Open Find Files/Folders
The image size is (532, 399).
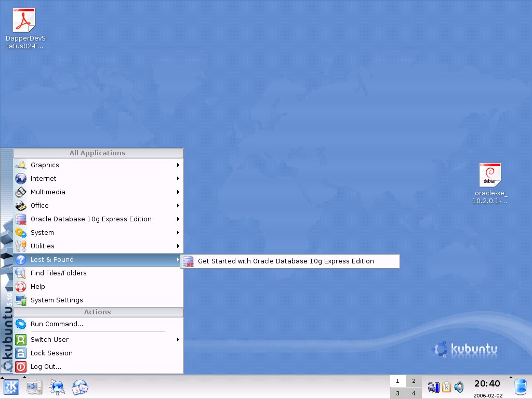coord(98,273)
